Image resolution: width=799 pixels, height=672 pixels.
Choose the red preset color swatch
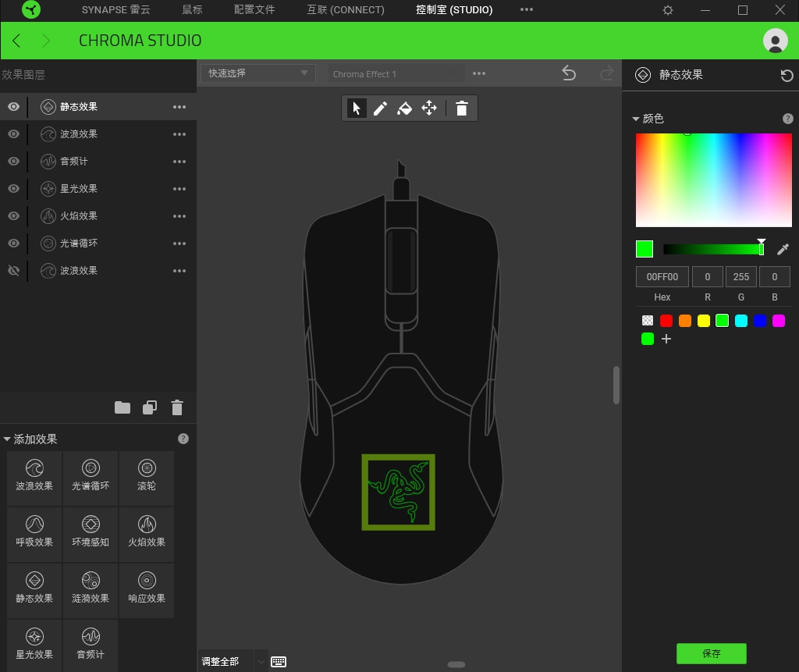[x=666, y=321]
